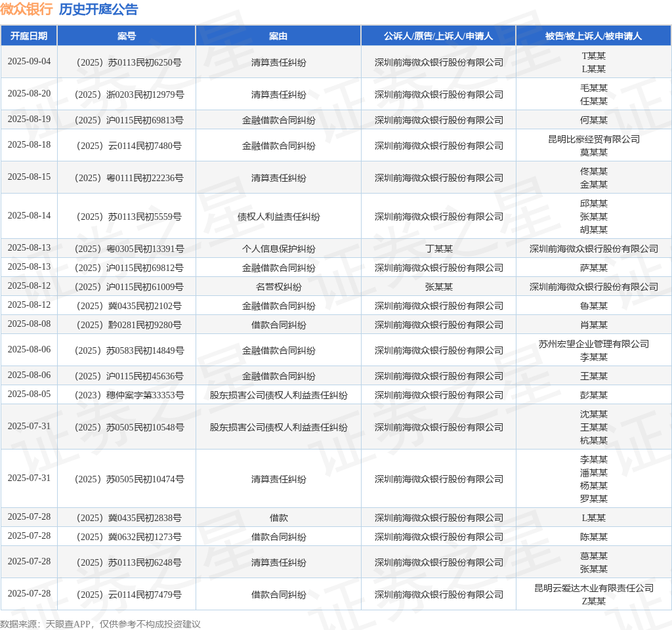672x630 pixels.
Task: Click the date 2025-09-04
Action: pos(29,62)
